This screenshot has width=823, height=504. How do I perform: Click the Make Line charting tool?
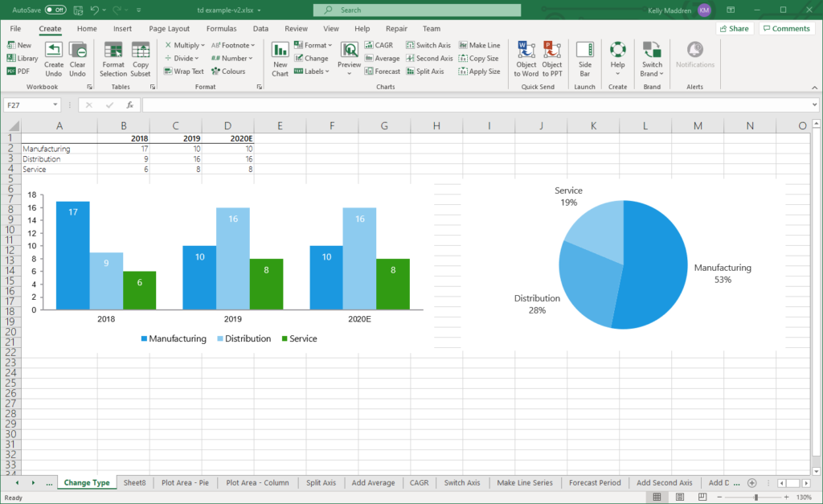(x=479, y=45)
